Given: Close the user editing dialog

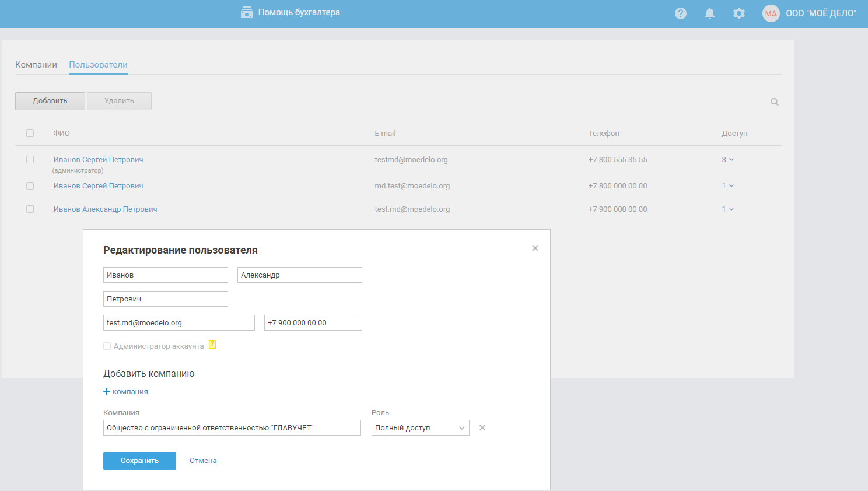Looking at the screenshot, I should [x=535, y=248].
